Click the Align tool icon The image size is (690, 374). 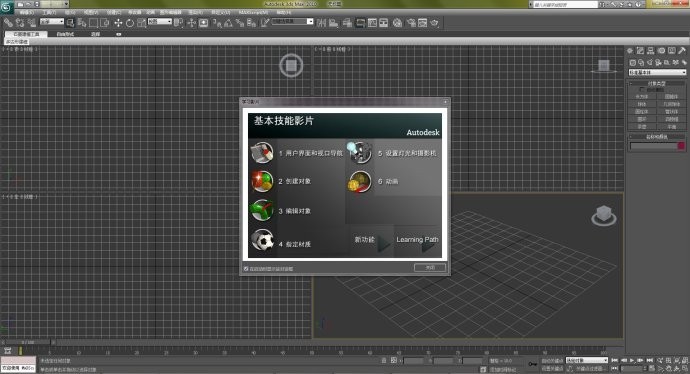click(334, 23)
